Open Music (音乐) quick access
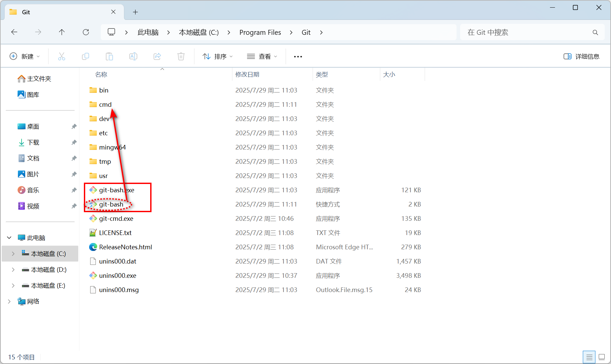Screen dimensions: 611x364 point(29,190)
